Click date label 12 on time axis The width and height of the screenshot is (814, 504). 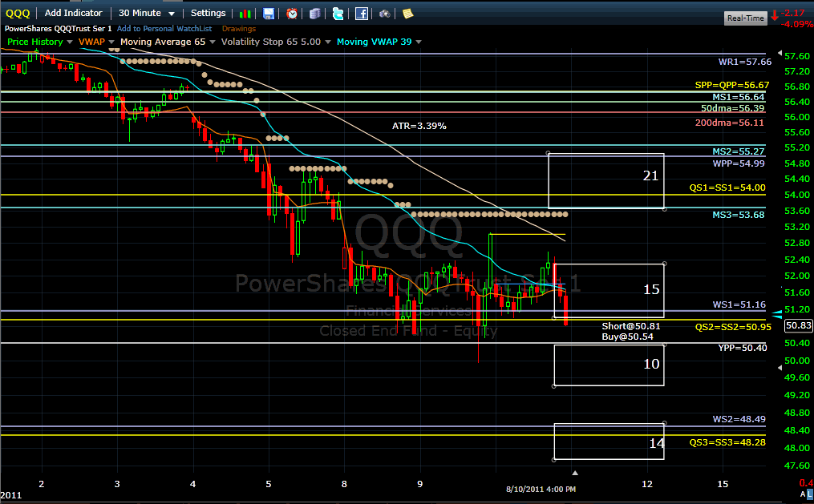[647, 484]
